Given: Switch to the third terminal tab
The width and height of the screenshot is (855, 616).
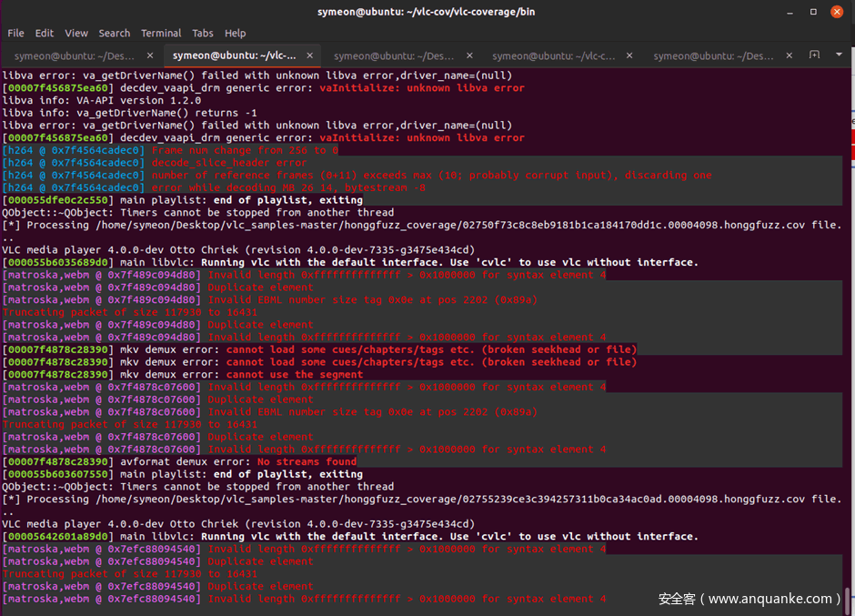Looking at the screenshot, I should coord(391,56).
